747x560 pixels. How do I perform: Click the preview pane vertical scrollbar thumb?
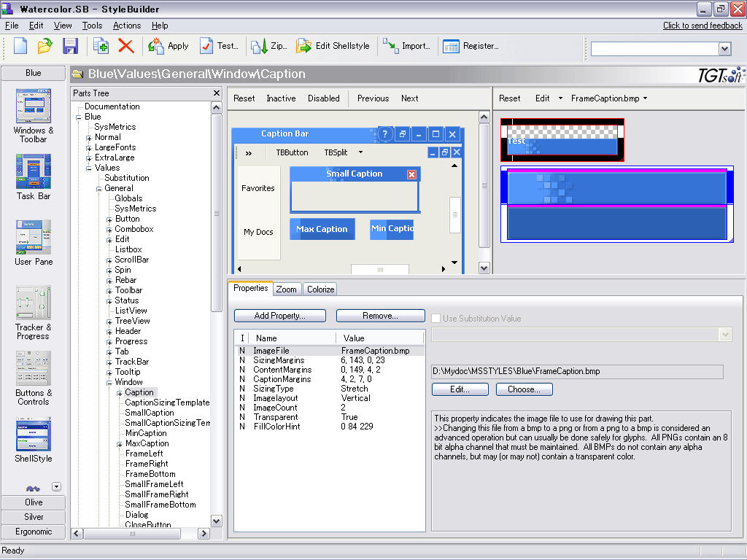[484, 186]
